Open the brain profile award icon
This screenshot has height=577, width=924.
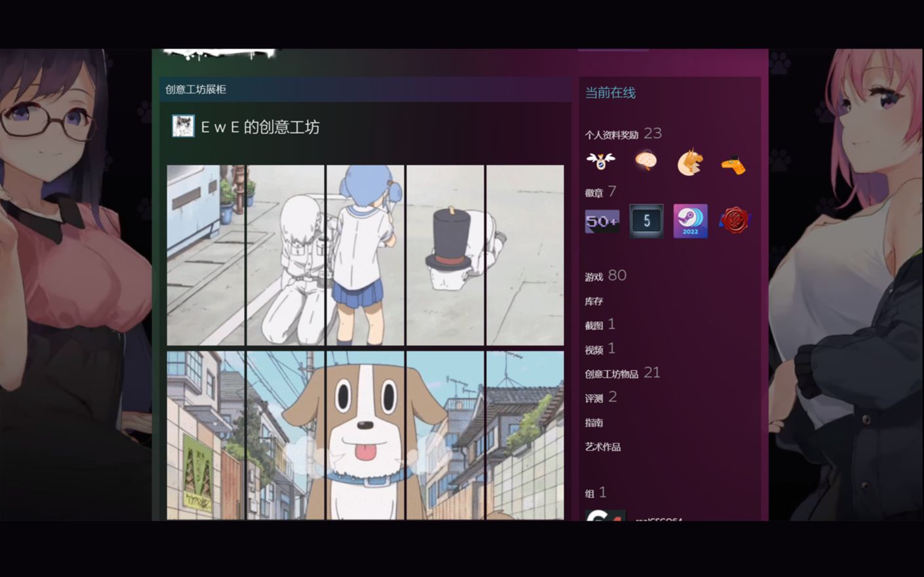coord(646,161)
